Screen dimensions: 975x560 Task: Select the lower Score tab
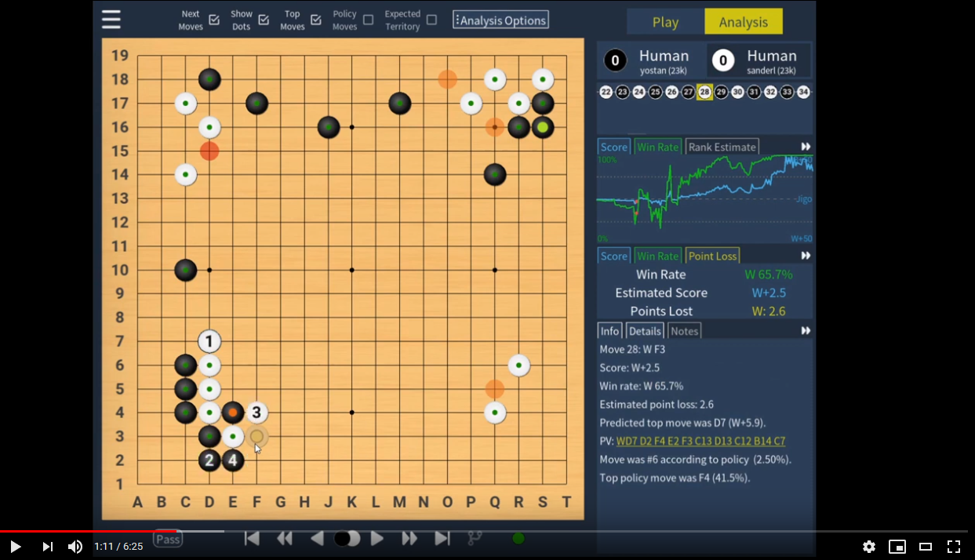(613, 256)
